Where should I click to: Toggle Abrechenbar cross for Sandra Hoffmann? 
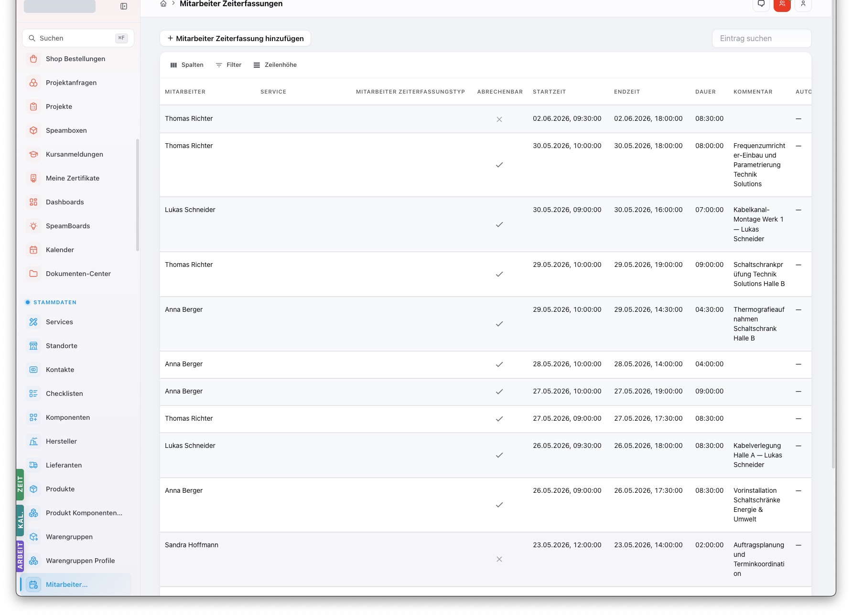499,559
